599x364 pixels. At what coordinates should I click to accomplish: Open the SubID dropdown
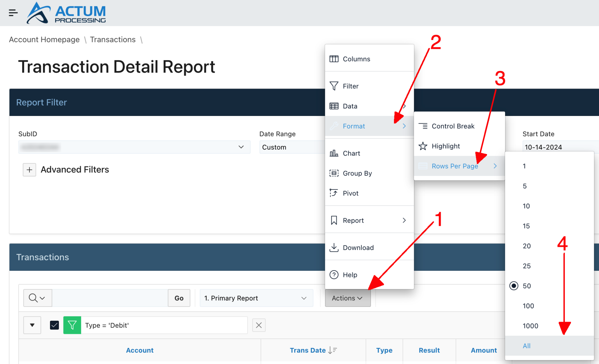point(241,147)
